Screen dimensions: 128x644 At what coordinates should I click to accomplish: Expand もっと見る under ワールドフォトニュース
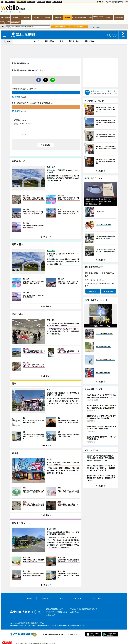(101, 382)
